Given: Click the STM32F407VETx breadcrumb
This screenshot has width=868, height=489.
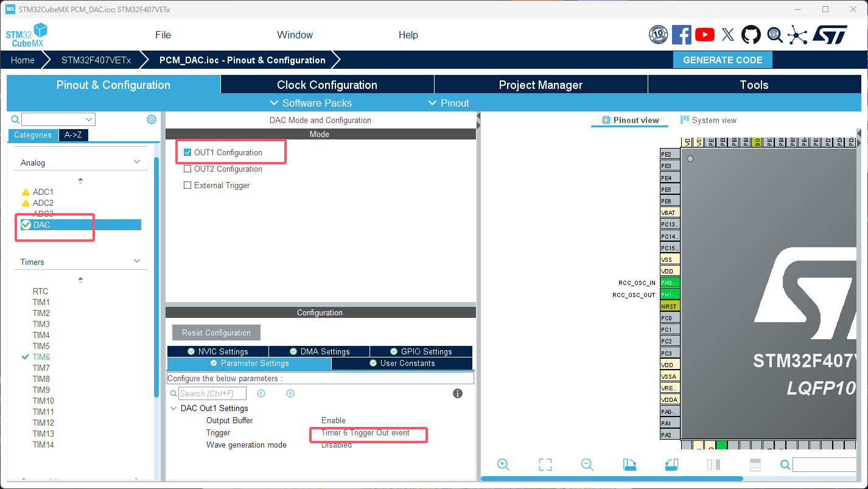Looking at the screenshot, I should (96, 60).
